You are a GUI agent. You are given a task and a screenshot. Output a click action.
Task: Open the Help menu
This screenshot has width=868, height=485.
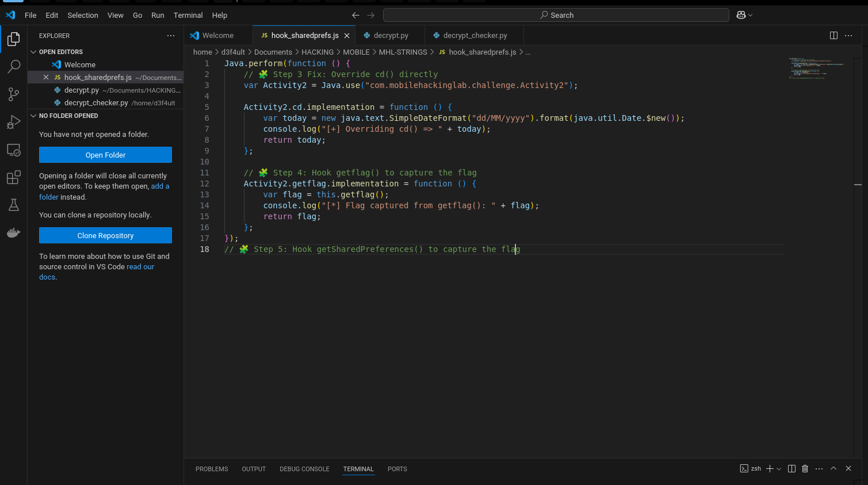pos(220,15)
